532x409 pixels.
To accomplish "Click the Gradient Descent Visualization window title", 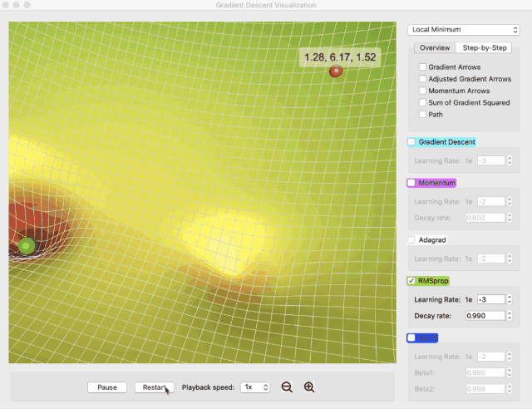I will (x=266, y=5).
